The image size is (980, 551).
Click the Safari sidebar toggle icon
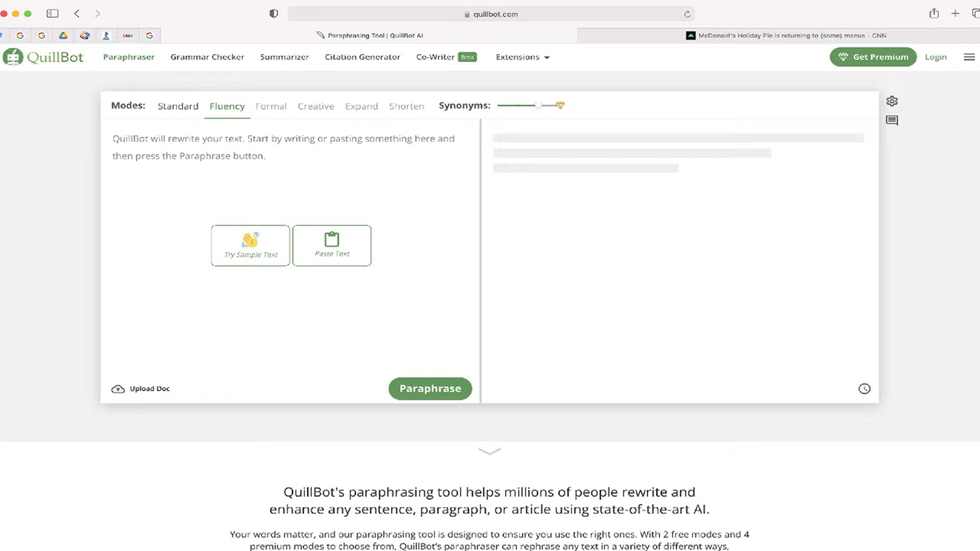[53, 14]
